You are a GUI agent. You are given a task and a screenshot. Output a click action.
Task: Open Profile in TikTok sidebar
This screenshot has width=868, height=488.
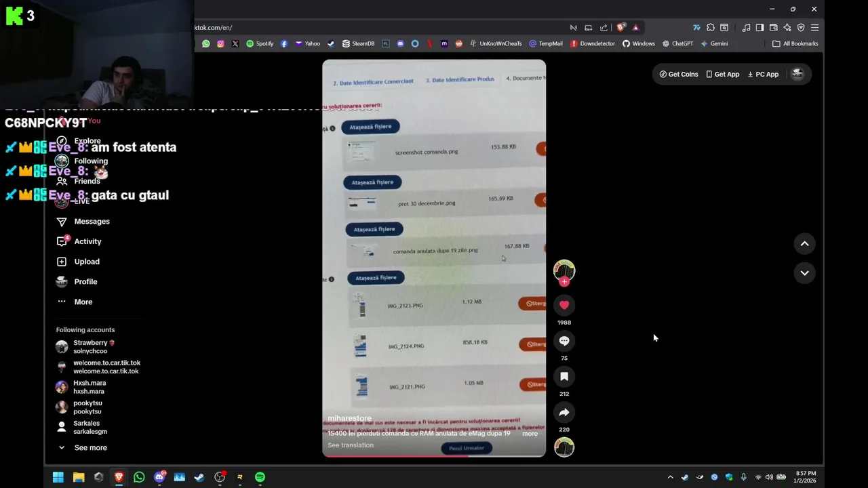click(x=77, y=282)
